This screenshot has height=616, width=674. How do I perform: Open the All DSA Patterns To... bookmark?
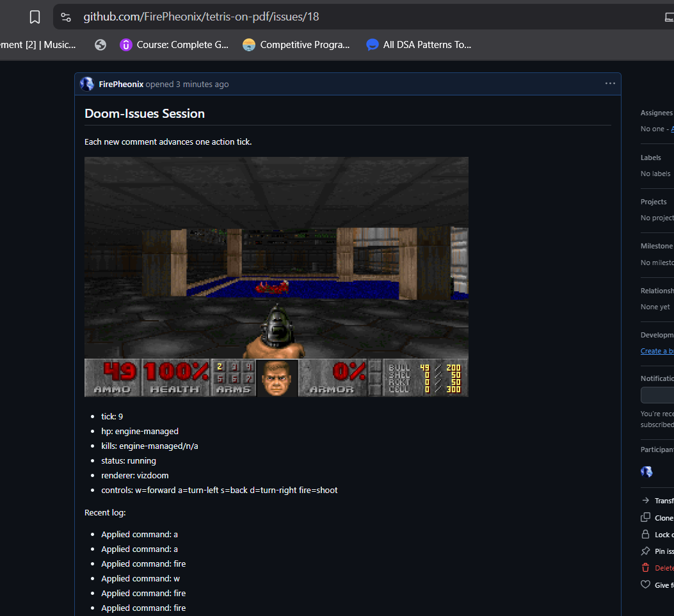pos(419,45)
